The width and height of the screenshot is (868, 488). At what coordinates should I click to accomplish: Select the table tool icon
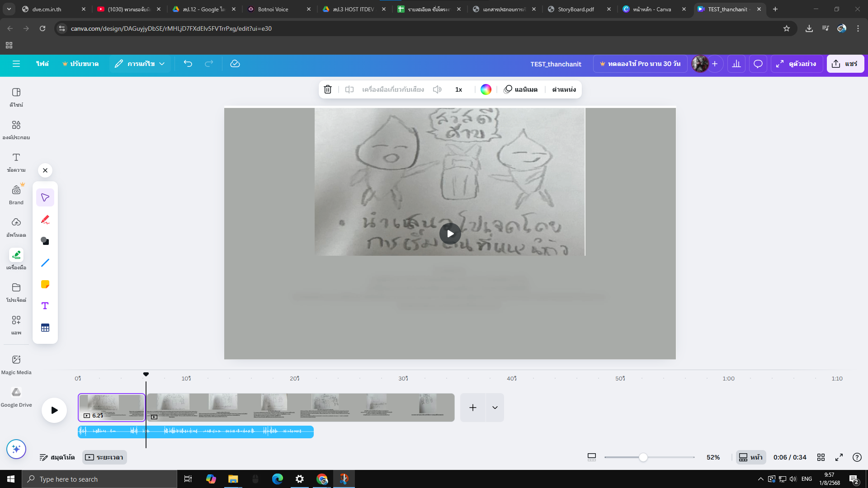(x=45, y=328)
